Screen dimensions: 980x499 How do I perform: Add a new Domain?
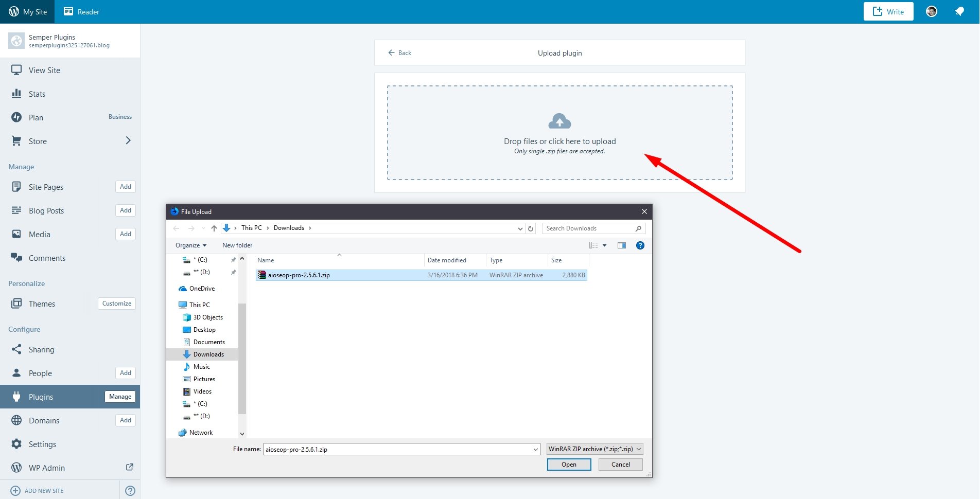(126, 420)
